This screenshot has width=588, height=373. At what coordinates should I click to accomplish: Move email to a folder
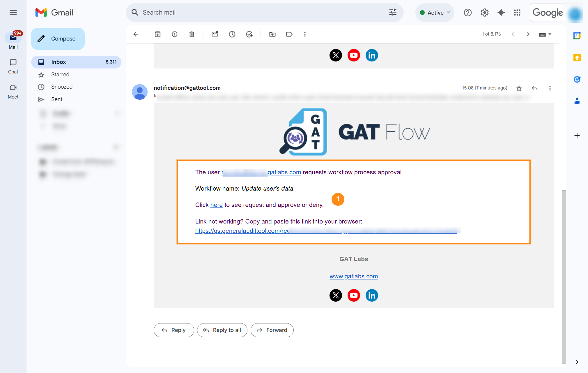point(272,34)
